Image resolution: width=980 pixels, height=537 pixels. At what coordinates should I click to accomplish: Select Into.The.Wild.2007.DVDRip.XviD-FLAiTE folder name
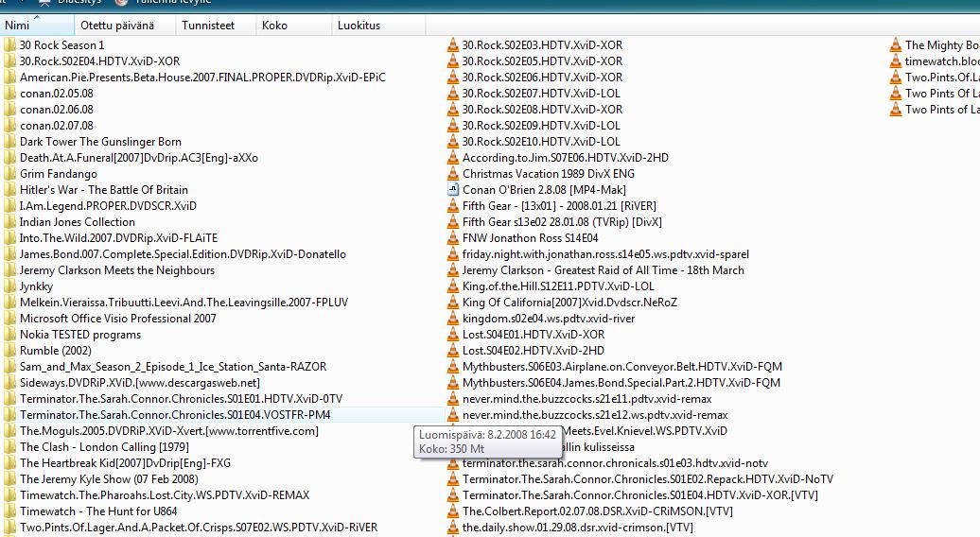[119, 238]
